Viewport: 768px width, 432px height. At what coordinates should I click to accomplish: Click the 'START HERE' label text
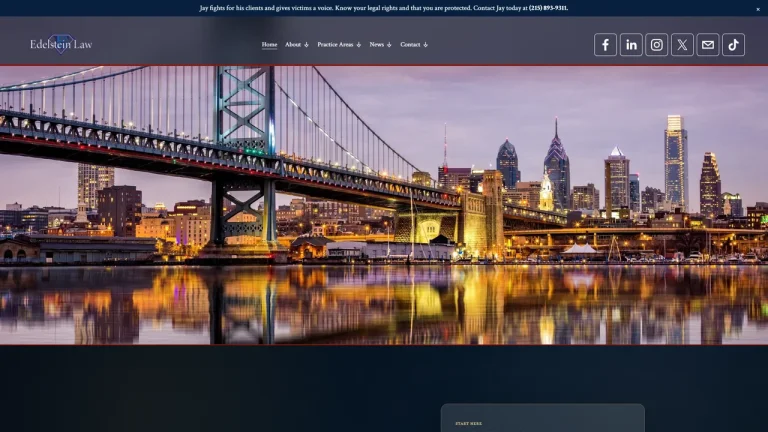click(x=469, y=424)
